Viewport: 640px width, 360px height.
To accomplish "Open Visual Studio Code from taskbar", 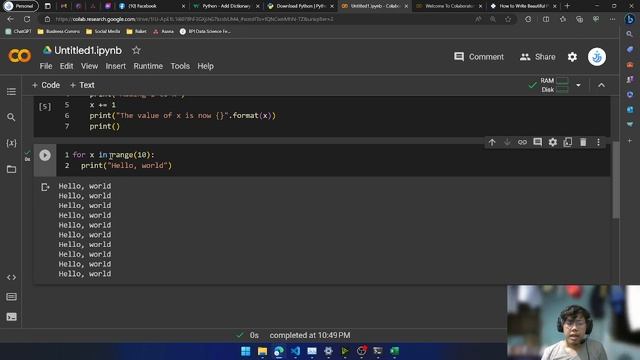I will pos(295,351).
